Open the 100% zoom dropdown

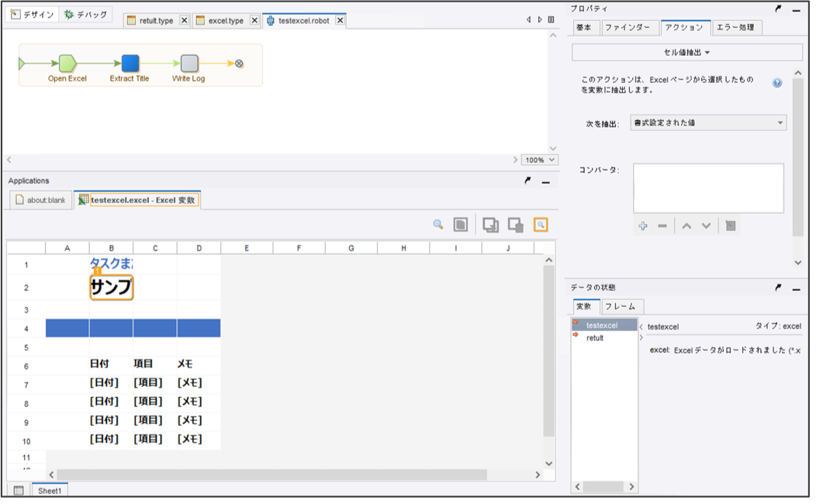click(x=540, y=160)
